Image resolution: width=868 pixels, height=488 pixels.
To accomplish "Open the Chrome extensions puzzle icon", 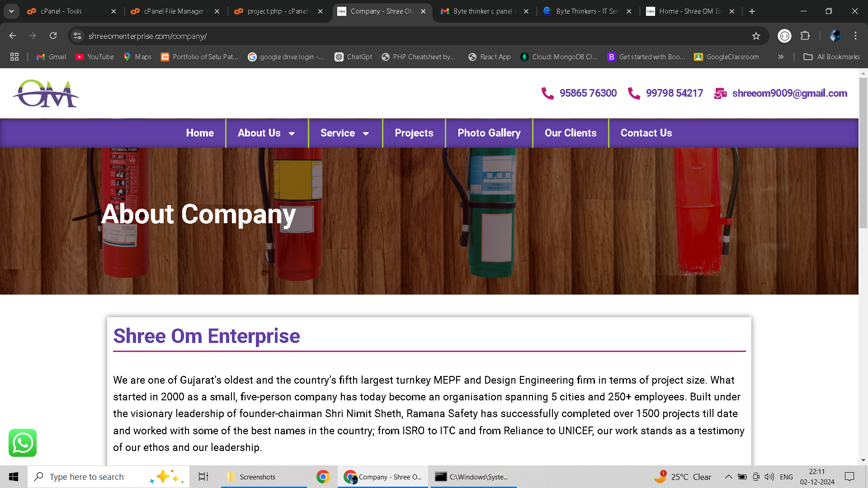I will pos(805,36).
